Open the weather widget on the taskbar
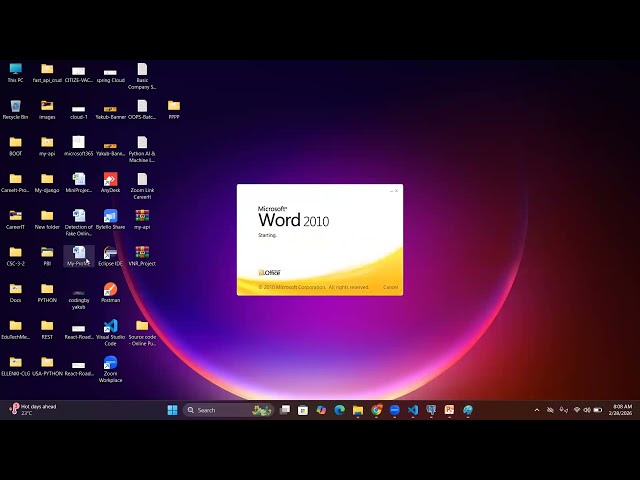This screenshot has width=640, height=480. click(33, 410)
